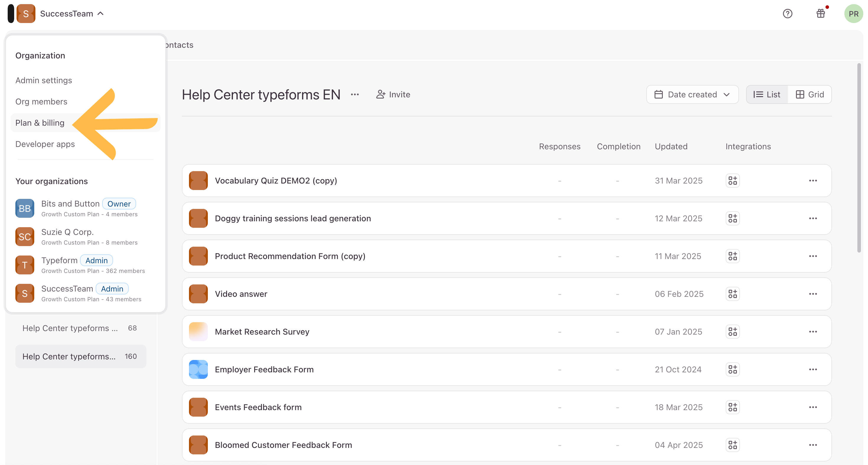Open more options for Vocabulary Quiz DEMO2
The image size is (868, 465).
coord(813,181)
